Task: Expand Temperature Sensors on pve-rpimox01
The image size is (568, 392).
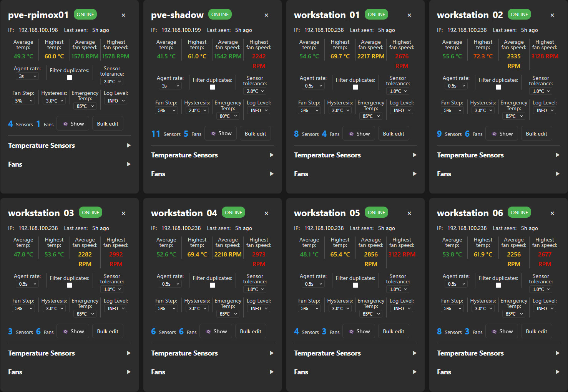Action: (x=70, y=146)
